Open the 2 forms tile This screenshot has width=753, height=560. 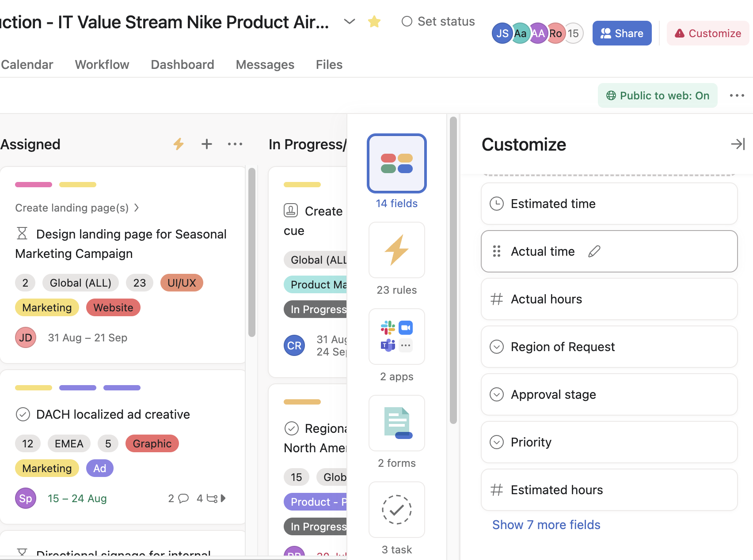pos(396,423)
